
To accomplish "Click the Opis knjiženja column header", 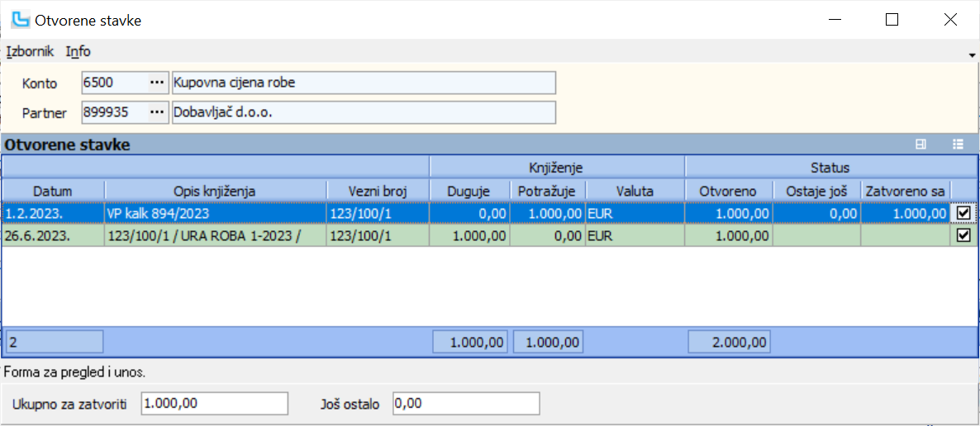I will [215, 191].
